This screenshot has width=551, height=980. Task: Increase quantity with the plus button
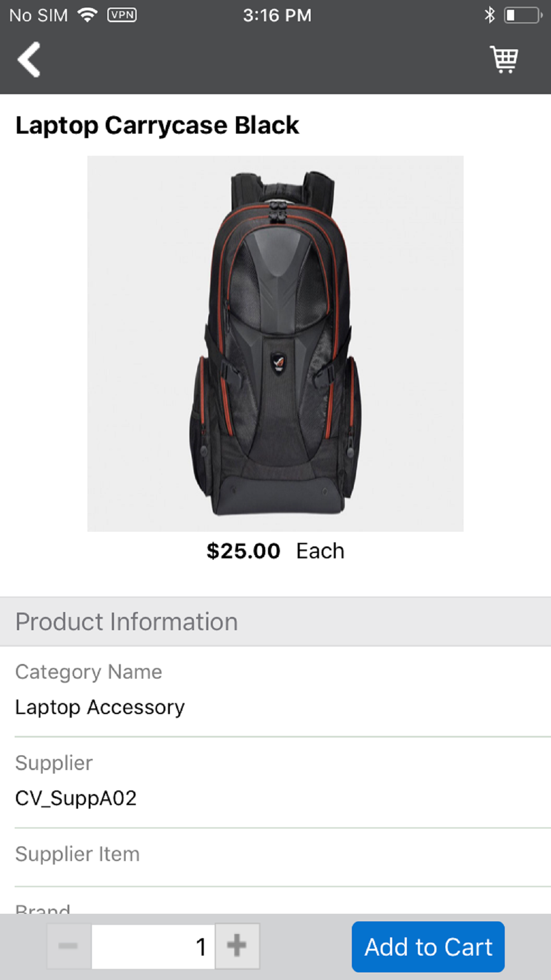[x=237, y=946]
